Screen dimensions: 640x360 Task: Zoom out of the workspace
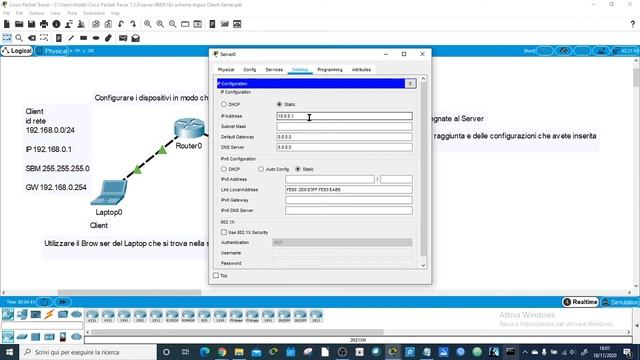[x=173, y=24]
